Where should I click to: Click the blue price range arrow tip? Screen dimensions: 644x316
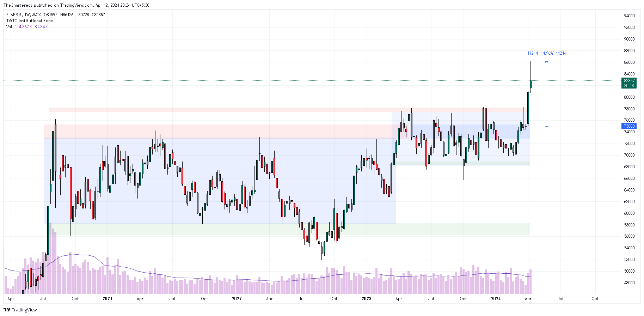(x=547, y=62)
